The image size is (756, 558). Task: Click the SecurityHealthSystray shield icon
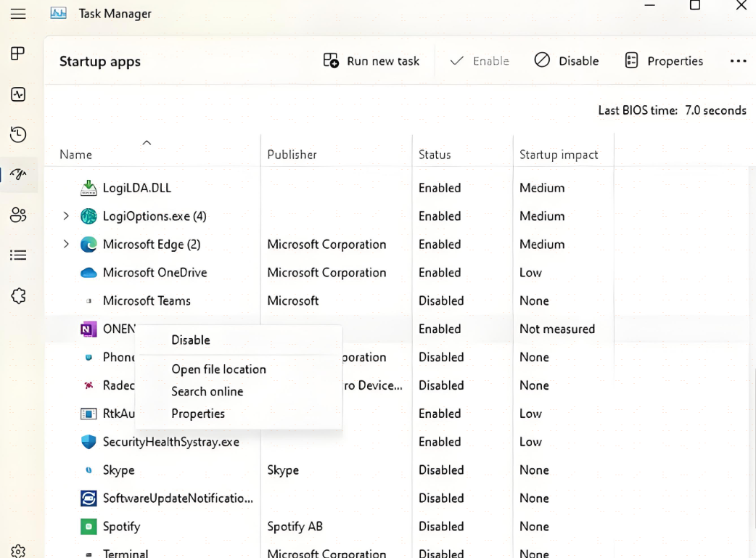(89, 442)
